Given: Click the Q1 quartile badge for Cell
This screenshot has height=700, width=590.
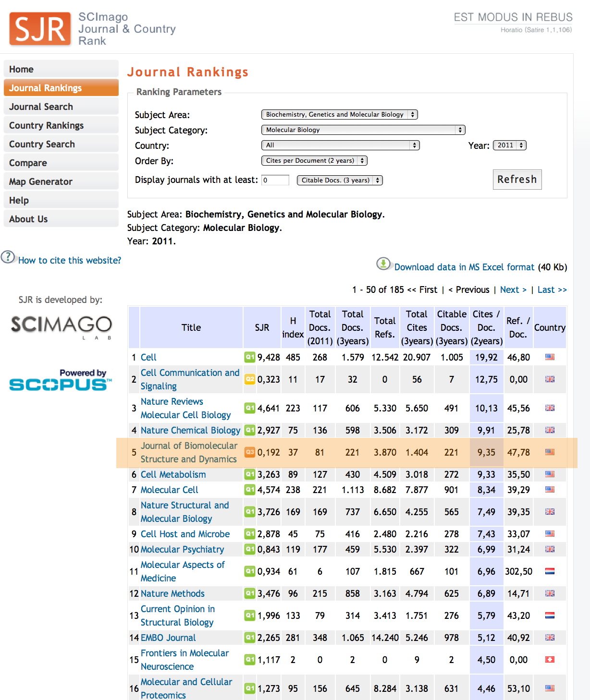Looking at the screenshot, I should (x=249, y=357).
